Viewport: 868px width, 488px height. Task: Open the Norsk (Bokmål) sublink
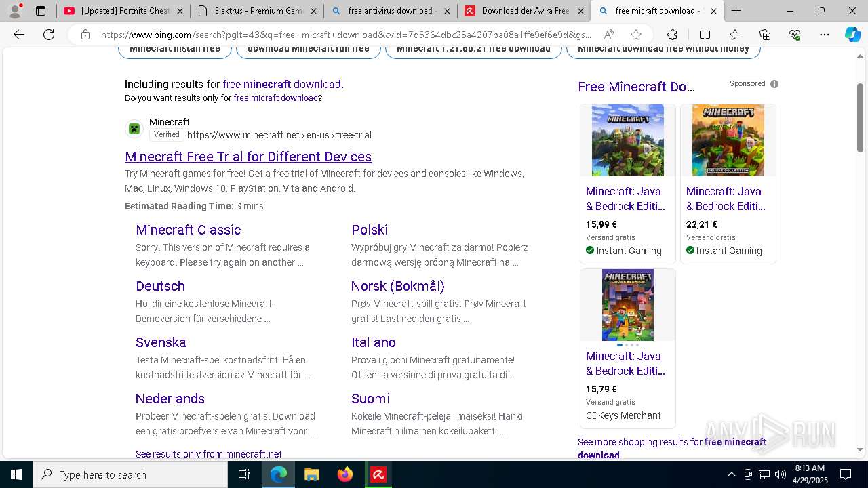pyautogui.click(x=398, y=286)
